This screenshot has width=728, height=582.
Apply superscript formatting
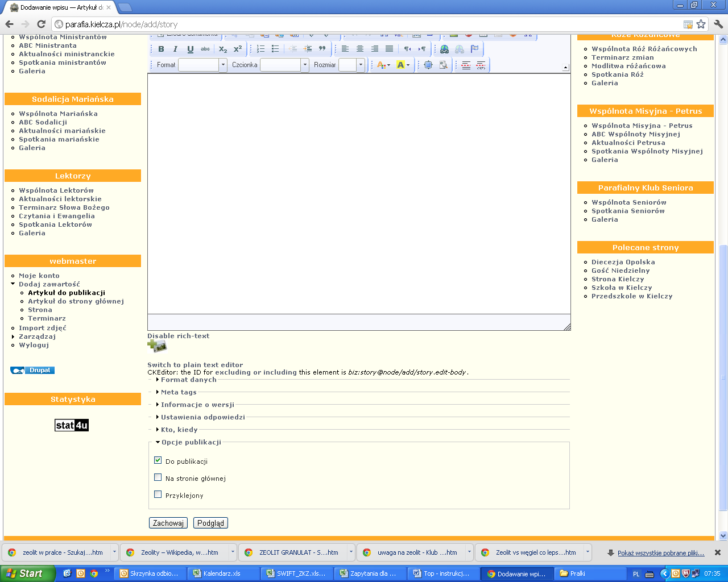point(238,49)
